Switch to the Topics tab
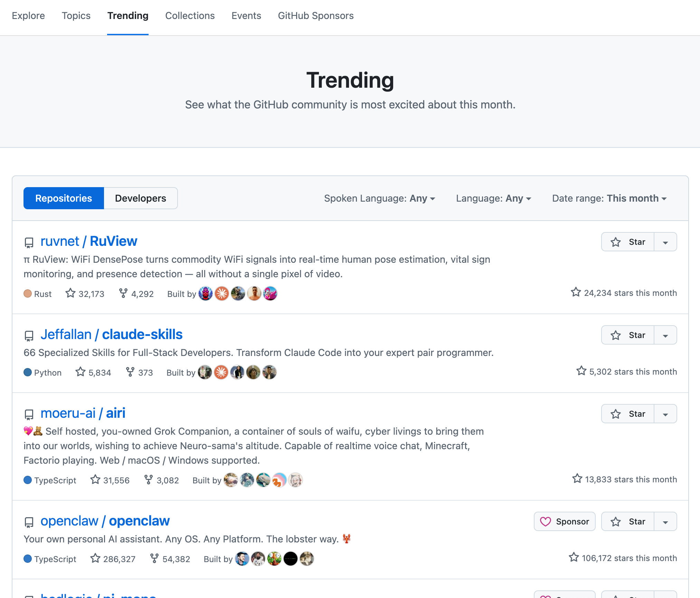 [x=76, y=16]
